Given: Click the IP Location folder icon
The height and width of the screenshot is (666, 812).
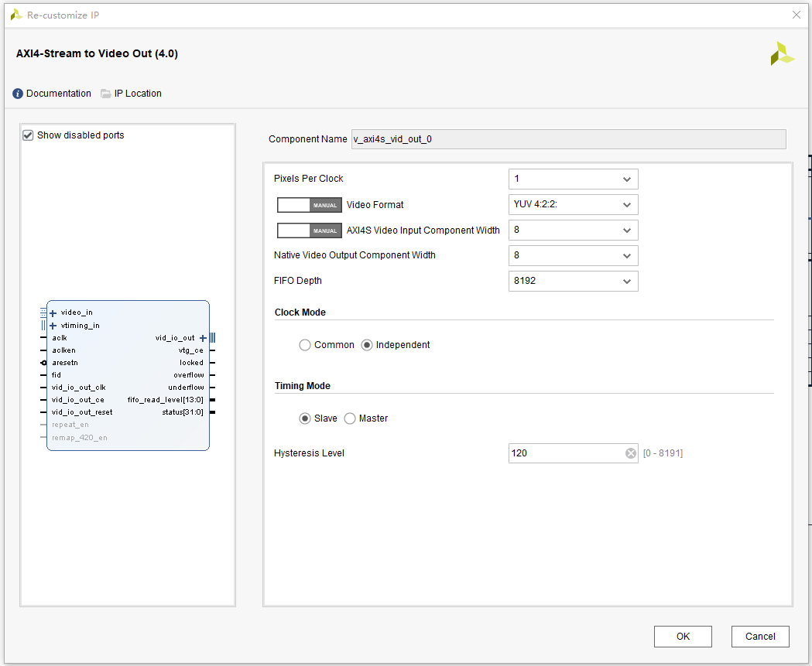Looking at the screenshot, I should click(104, 93).
